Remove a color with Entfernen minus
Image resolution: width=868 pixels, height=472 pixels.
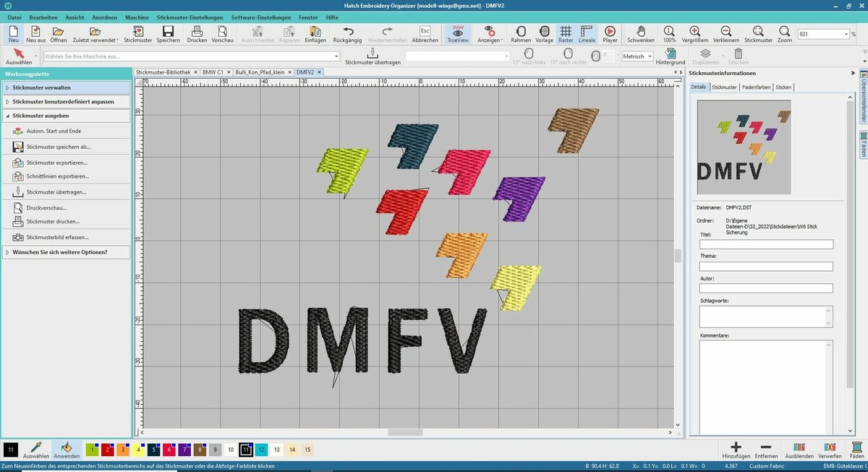coord(766,450)
